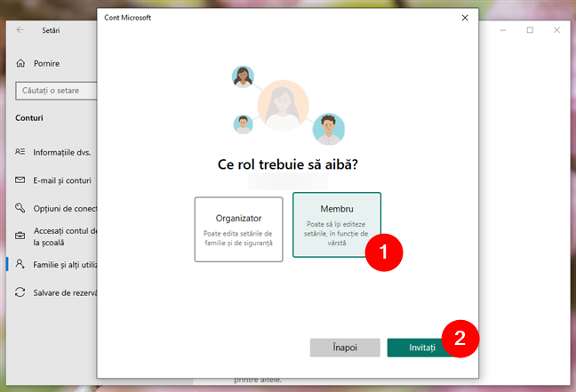Click the Salvare de rezervă sync icon
This screenshot has height=392, width=576.
click(x=20, y=293)
